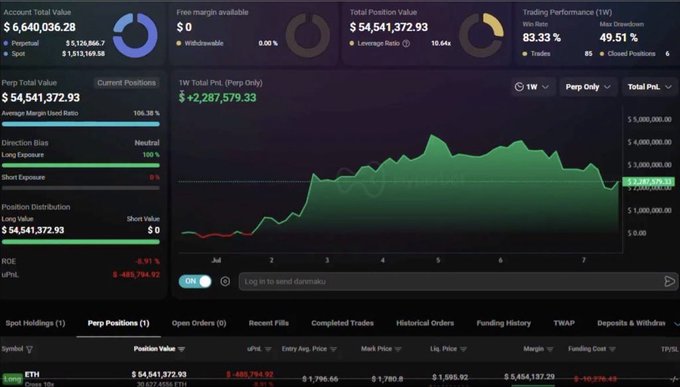Image resolution: width=680 pixels, height=387 pixels.
Task: Sort by Liq. Price column icon
Action: click(463, 349)
